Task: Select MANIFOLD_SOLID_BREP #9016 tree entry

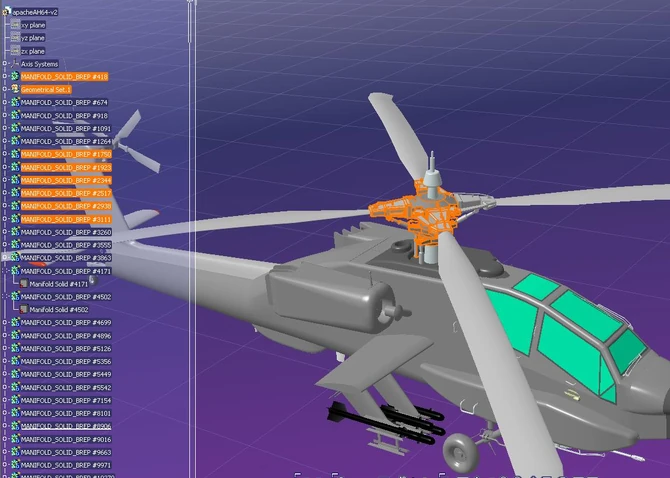Action: click(x=65, y=439)
